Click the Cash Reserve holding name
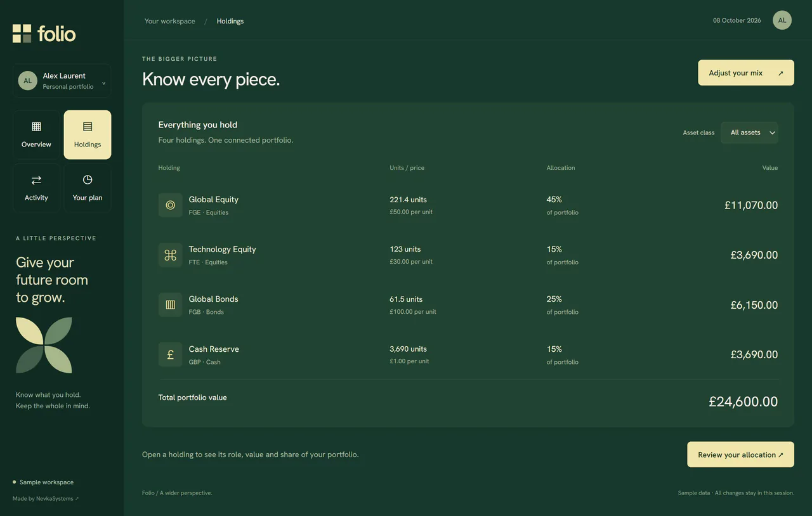 click(x=214, y=349)
